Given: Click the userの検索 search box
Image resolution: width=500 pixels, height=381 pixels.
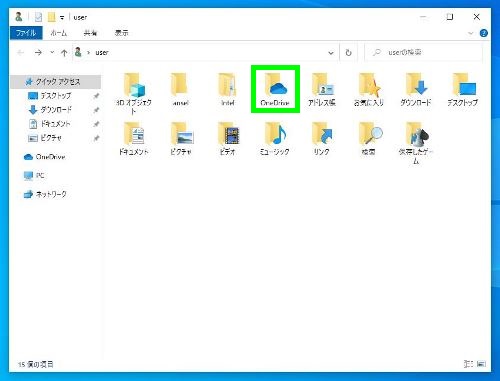Looking at the screenshot, I should click(423, 52).
